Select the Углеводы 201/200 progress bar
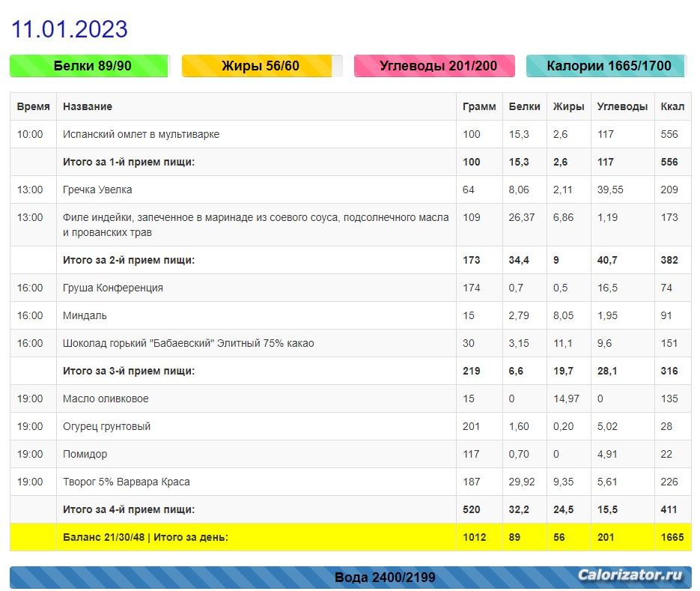This screenshot has width=700, height=591. (434, 66)
